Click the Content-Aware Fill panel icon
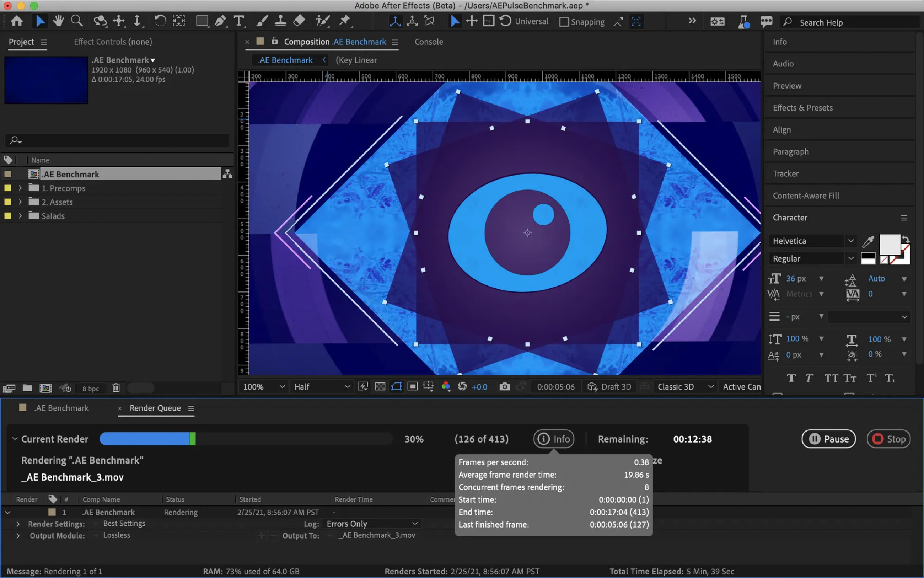The height and width of the screenshot is (578, 924). click(x=806, y=195)
